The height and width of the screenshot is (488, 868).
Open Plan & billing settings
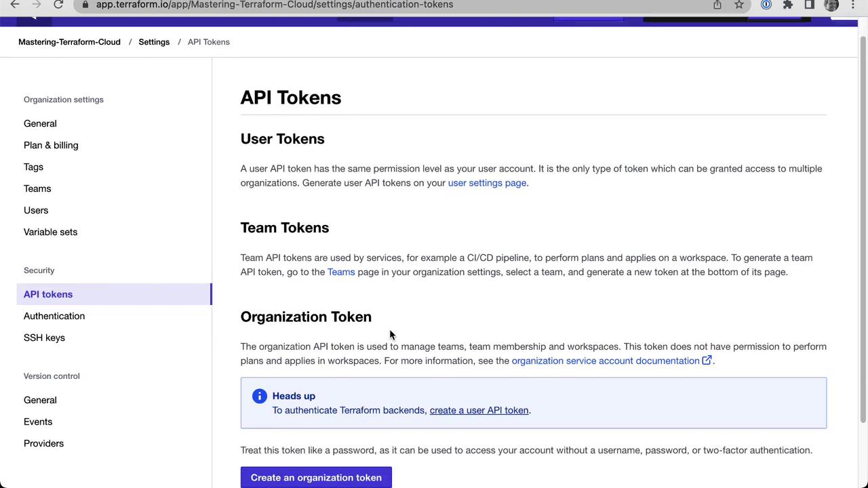[51, 145]
